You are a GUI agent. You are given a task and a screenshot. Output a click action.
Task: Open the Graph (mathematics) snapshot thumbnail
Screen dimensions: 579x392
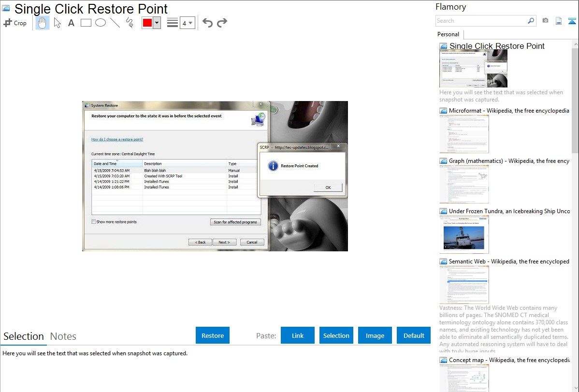coord(464,184)
